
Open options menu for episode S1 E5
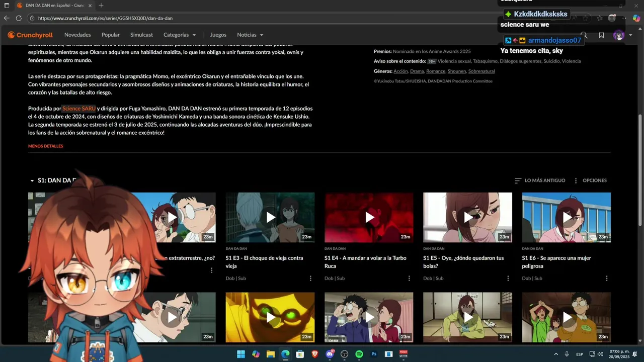pos(508,278)
